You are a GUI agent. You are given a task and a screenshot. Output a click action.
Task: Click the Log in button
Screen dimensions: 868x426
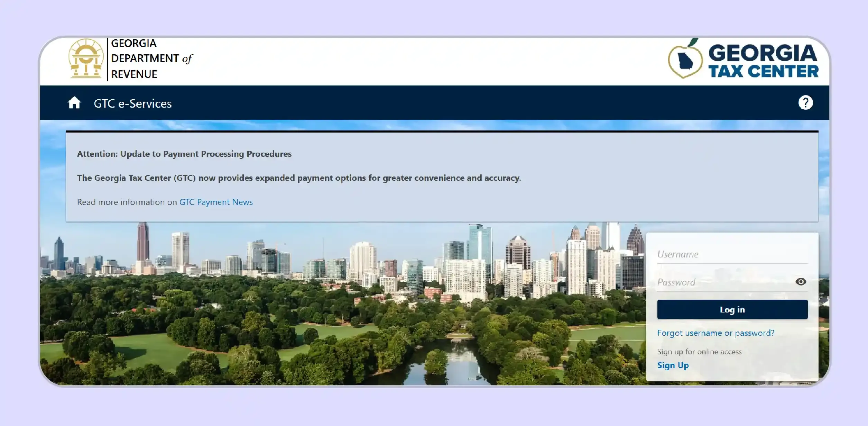[x=732, y=310]
